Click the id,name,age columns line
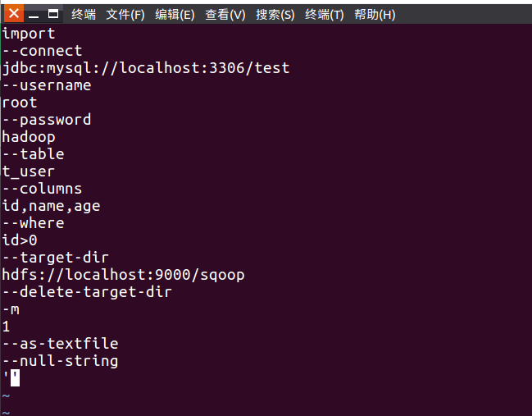Screen dimensions: 532x416 [x=51, y=206]
